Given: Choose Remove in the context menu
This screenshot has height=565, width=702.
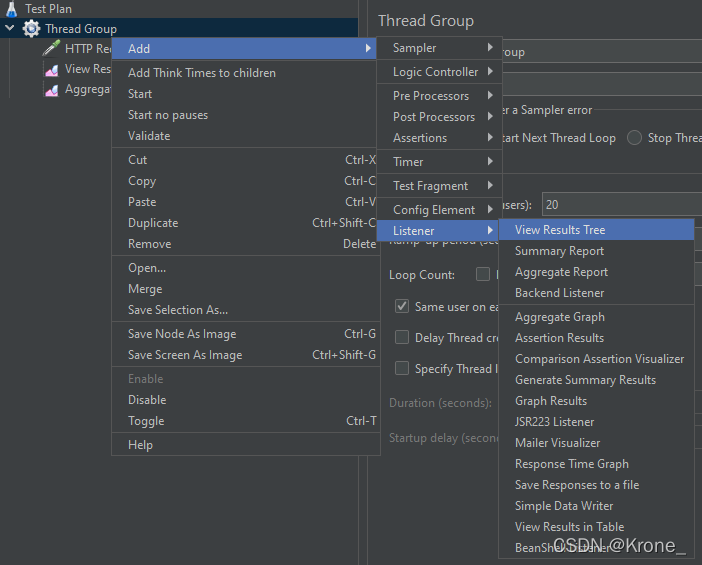Looking at the screenshot, I should (x=244, y=244).
